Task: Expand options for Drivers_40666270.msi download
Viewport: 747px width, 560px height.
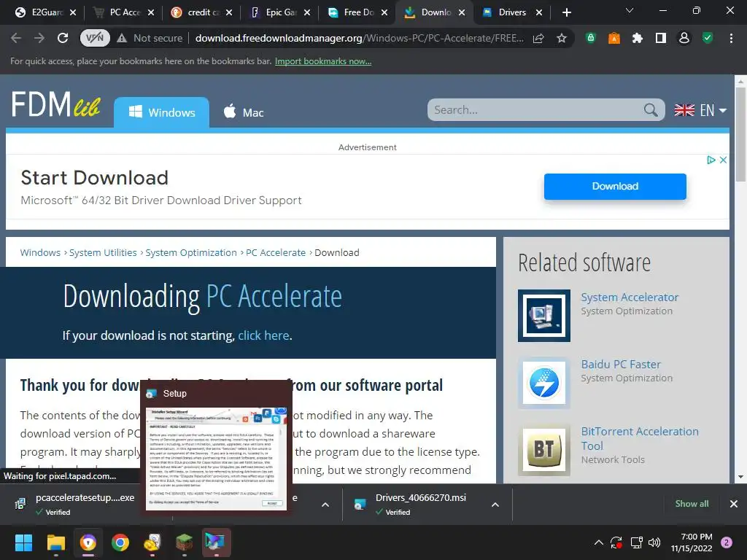Action: pos(495,505)
